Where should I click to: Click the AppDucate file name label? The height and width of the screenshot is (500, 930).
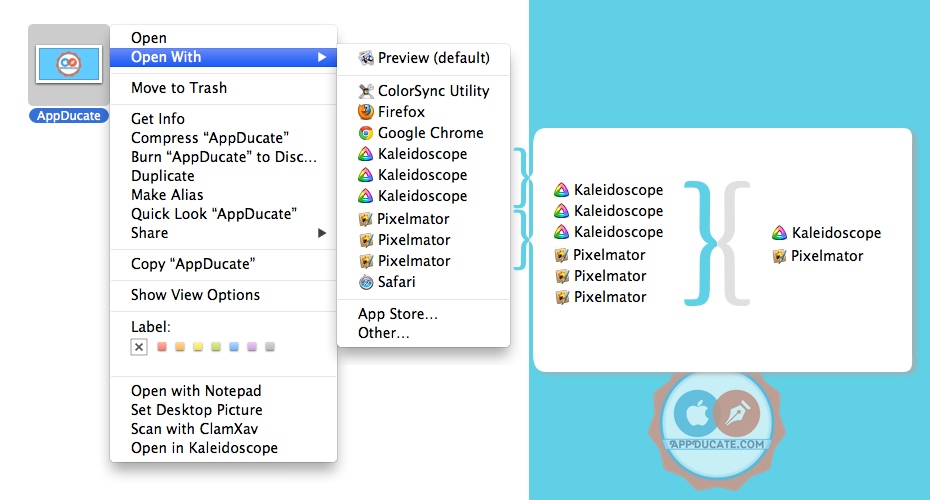(69, 116)
